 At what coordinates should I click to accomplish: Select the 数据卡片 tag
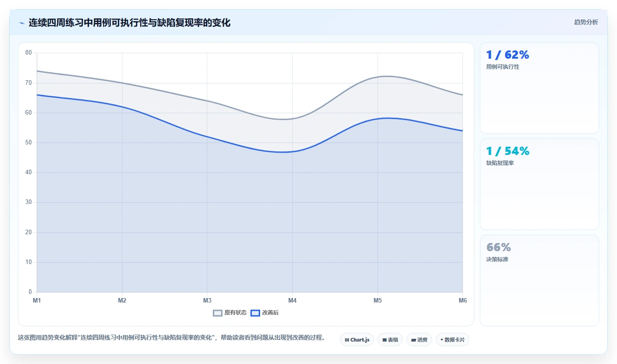[452, 340]
